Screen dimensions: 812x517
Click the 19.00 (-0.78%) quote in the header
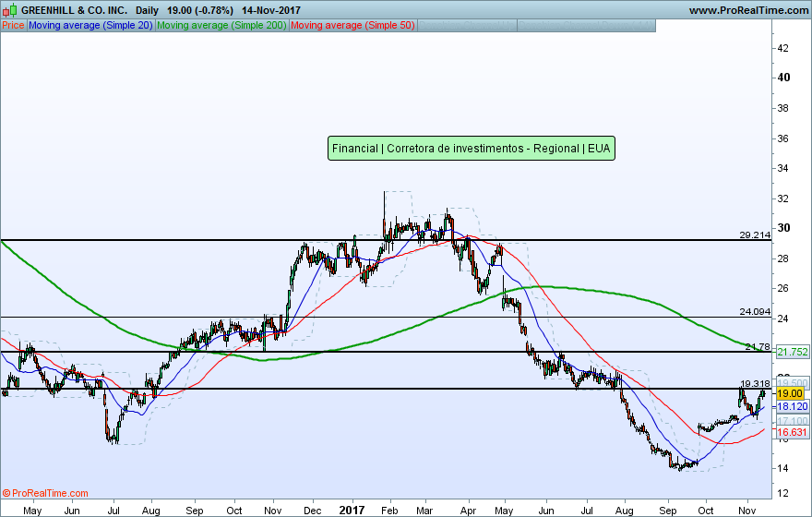pyautogui.click(x=200, y=10)
